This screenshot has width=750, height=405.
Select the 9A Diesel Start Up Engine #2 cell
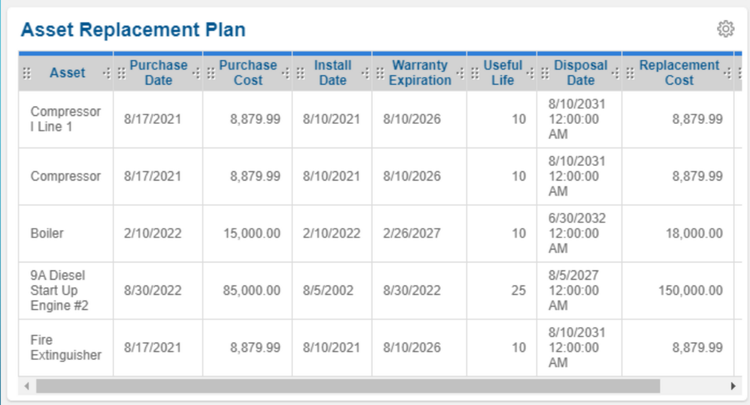[60, 290]
